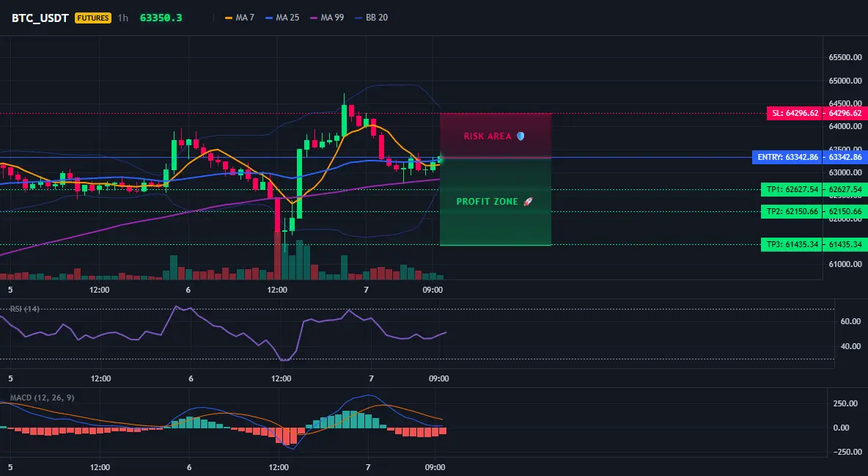Click the 09:00 label on the price chart time axis

pyautogui.click(x=433, y=290)
